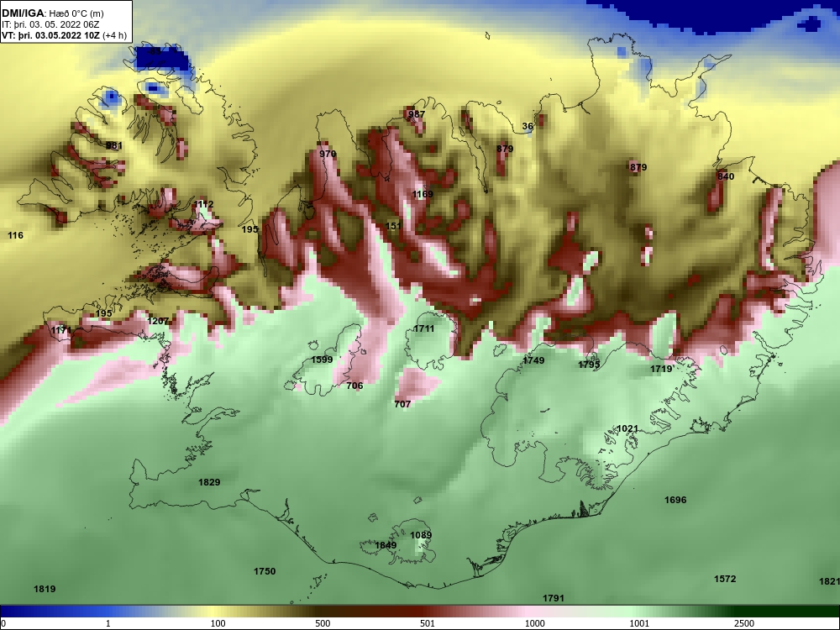The height and width of the screenshot is (630, 840).
Task: Click the map value 116 over the western sea
Action: click(15, 235)
